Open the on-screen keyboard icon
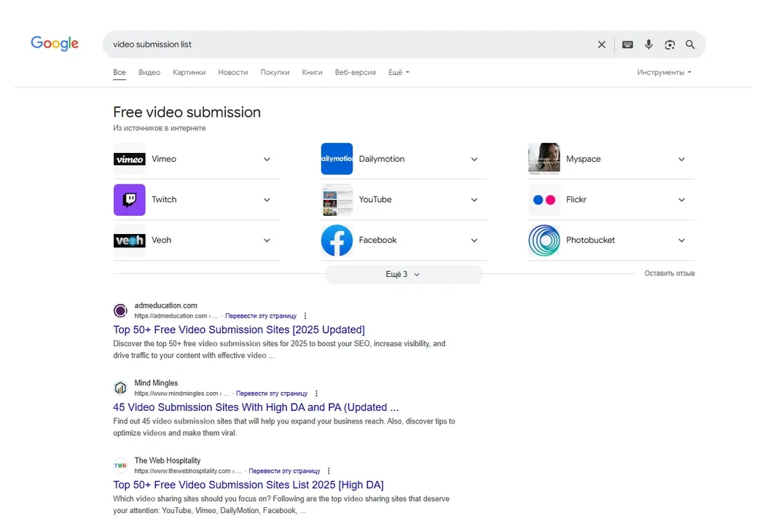 [627, 44]
